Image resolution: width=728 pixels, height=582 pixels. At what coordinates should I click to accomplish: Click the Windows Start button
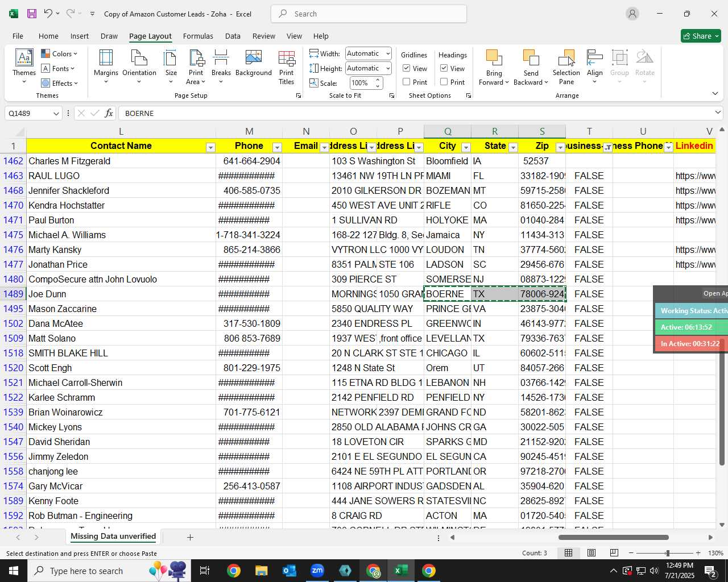pos(14,571)
